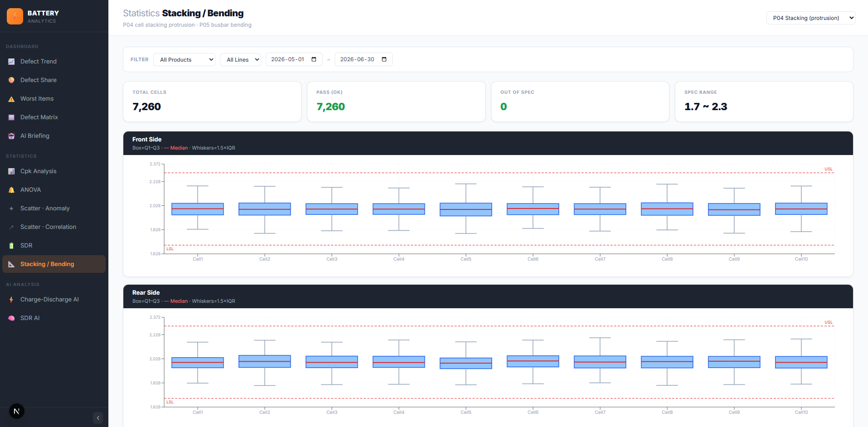Click the Cpk Analysis bar chart icon

pyautogui.click(x=11, y=171)
